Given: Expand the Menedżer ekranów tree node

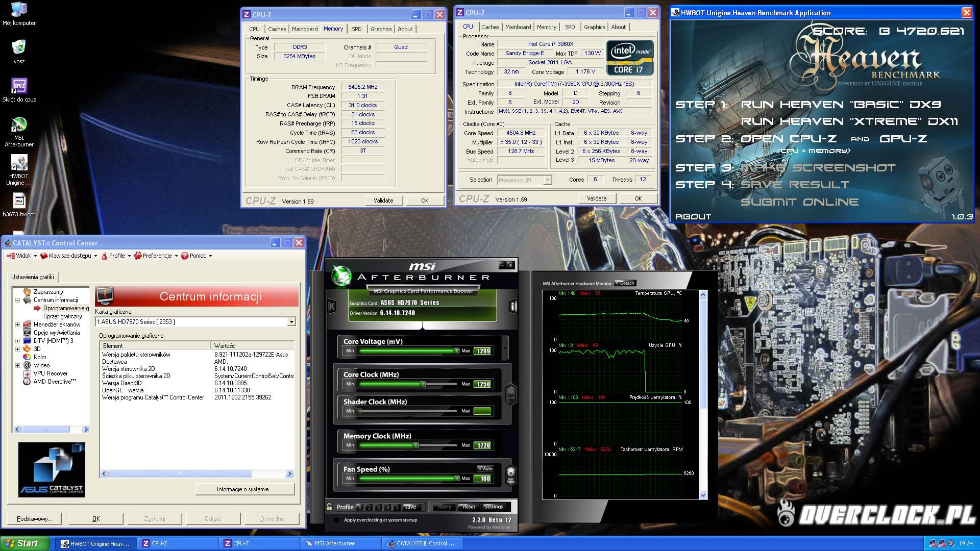Looking at the screenshot, I should (17, 324).
